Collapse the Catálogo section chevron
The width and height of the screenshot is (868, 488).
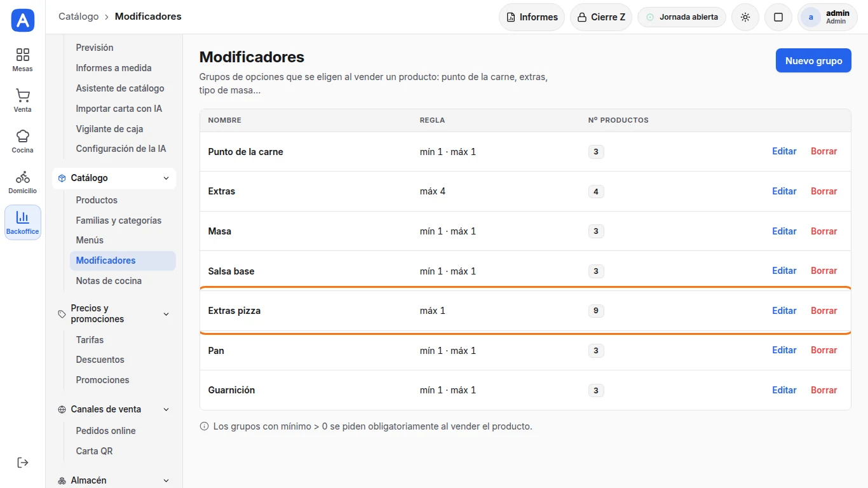[x=166, y=179]
